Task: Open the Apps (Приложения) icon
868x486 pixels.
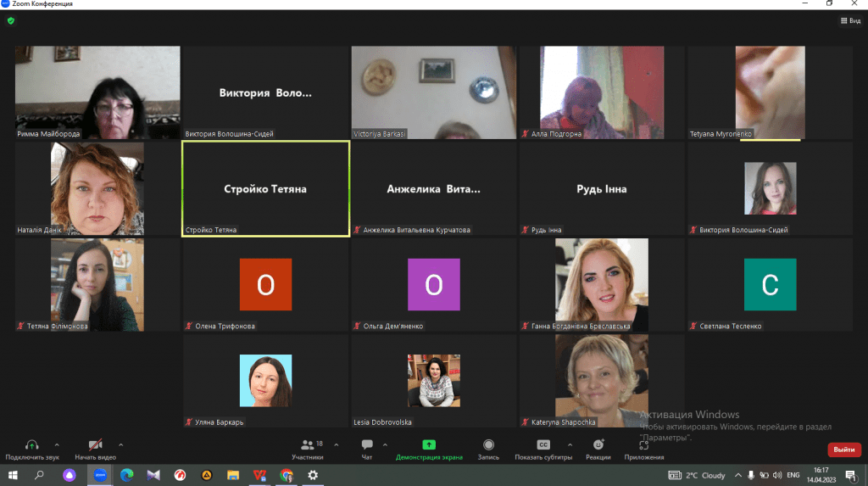Action: point(644,444)
